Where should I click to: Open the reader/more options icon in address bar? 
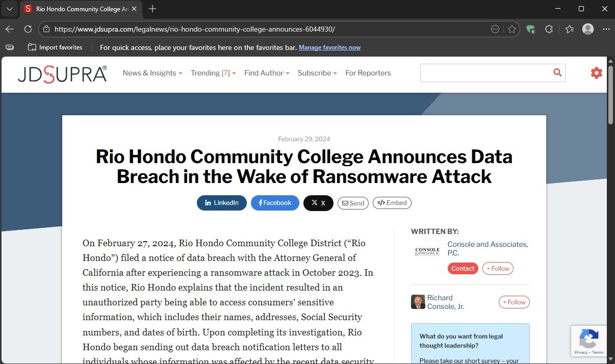tap(495, 29)
